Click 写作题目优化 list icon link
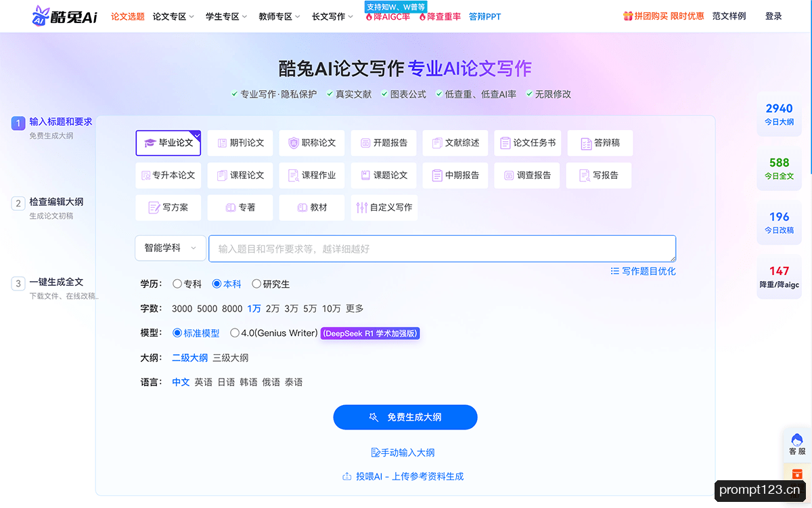Viewport: 812px width, 508px height. click(643, 271)
